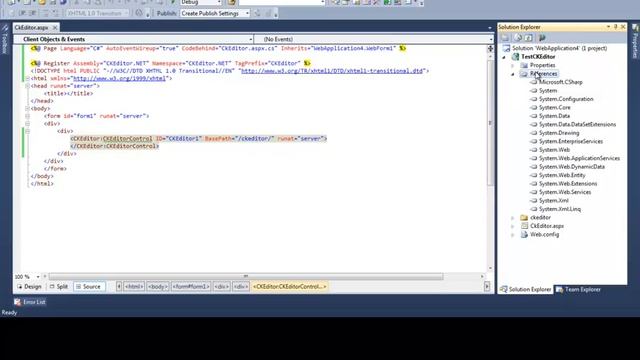Open the Properties side tab at right edge
Viewport: 640px width, 360px height.
[x=635, y=41]
